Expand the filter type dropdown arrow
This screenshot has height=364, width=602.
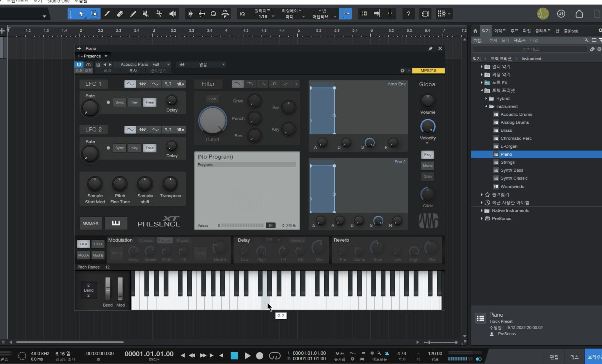pos(297,84)
